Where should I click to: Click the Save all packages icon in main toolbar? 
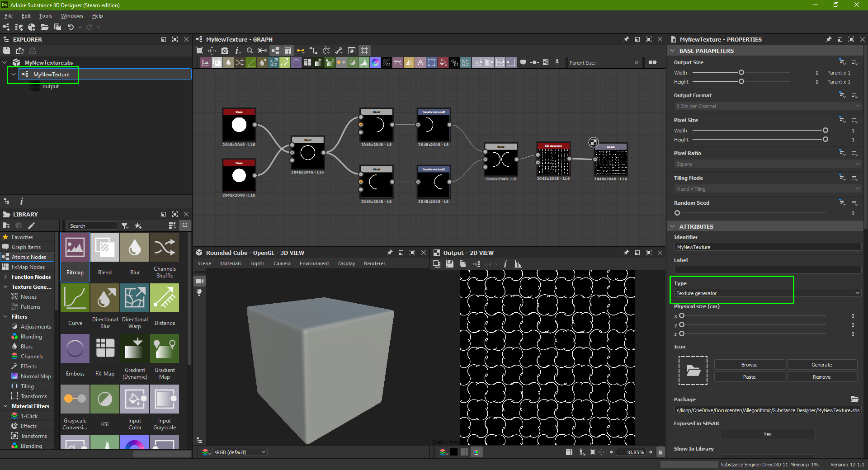(x=57, y=27)
